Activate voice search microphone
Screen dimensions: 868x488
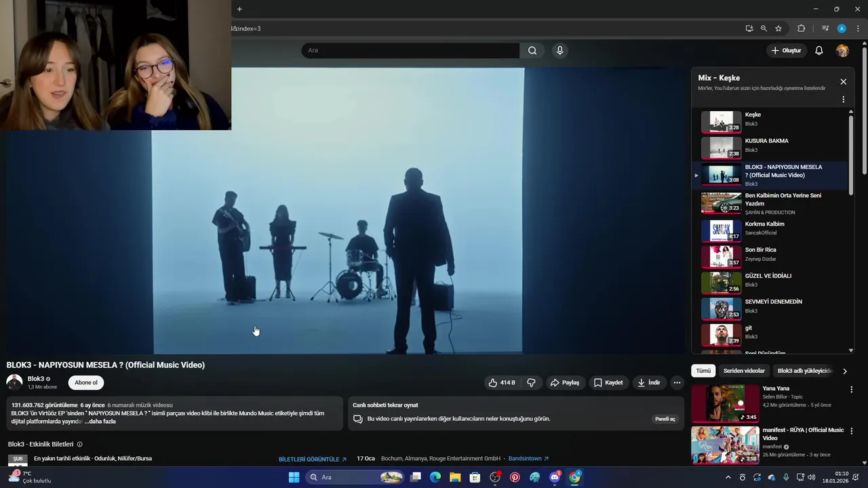tap(559, 50)
